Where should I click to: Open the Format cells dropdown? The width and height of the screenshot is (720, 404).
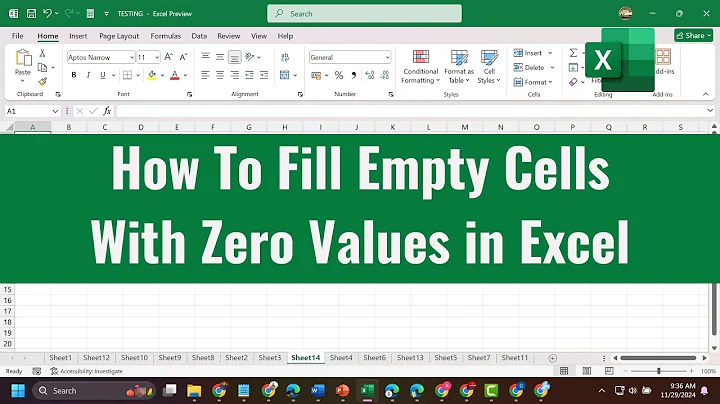click(533, 82)
